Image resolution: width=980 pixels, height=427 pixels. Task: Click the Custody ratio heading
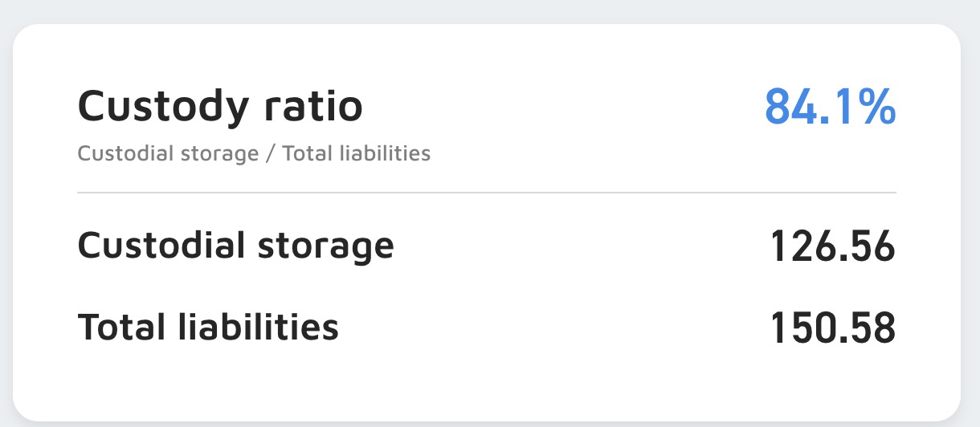[x=219, y=106]
